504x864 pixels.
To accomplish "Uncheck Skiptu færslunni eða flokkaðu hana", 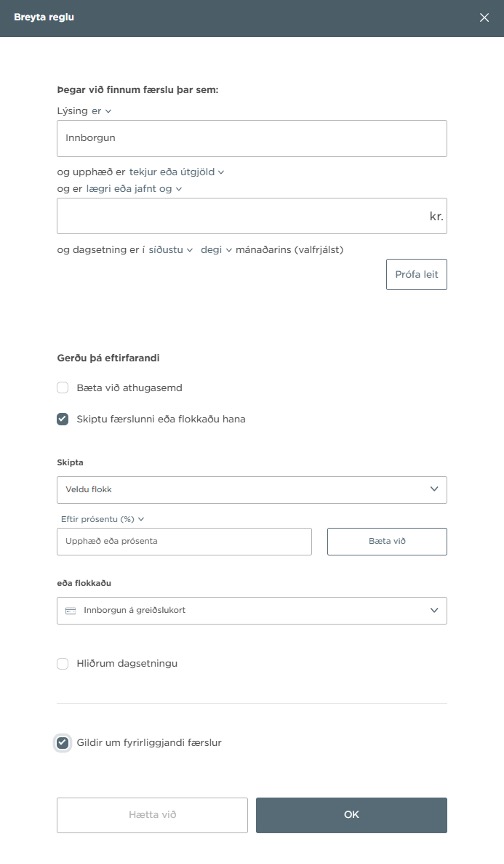I will point(63,419).
